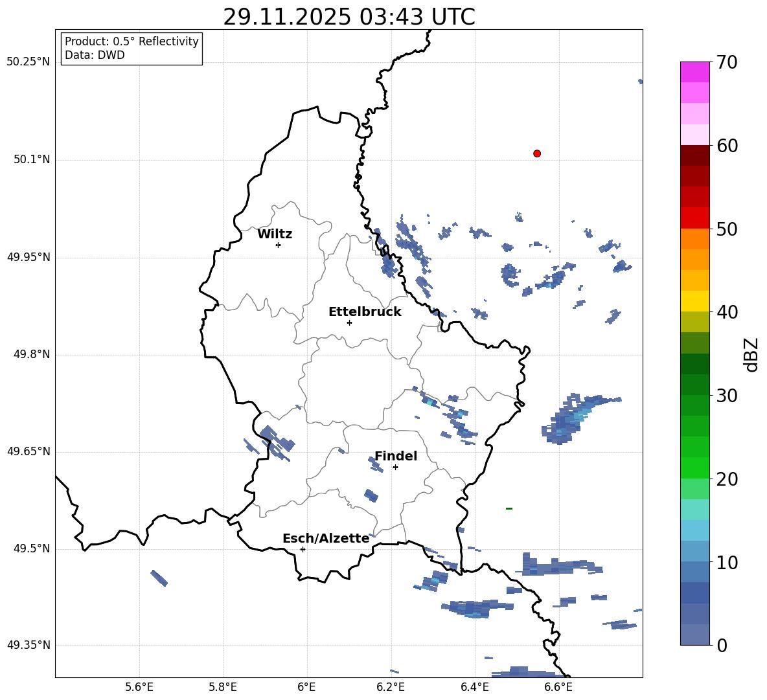Click the 49.35°N latitude label

click(x=29, y=645)
